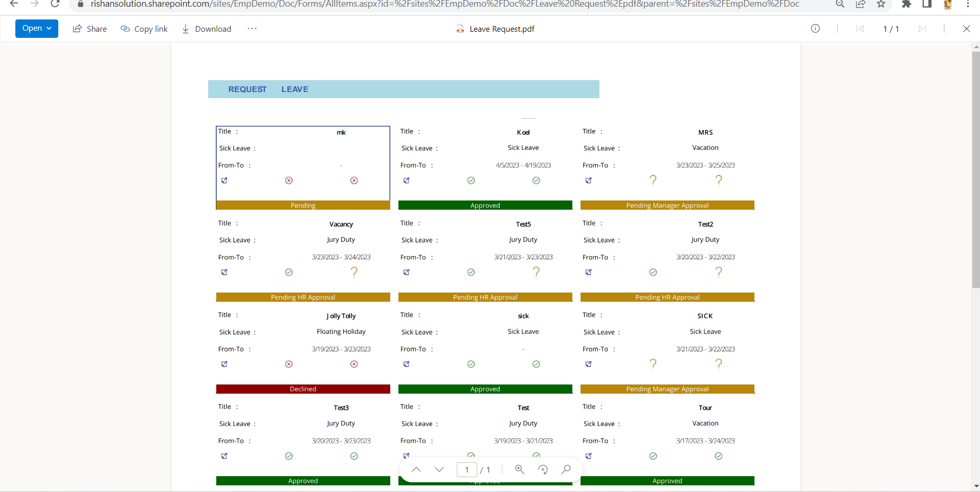Click first red X on Jolly Tolly card
Screen dimensions: 980x492
click(289, 364)
